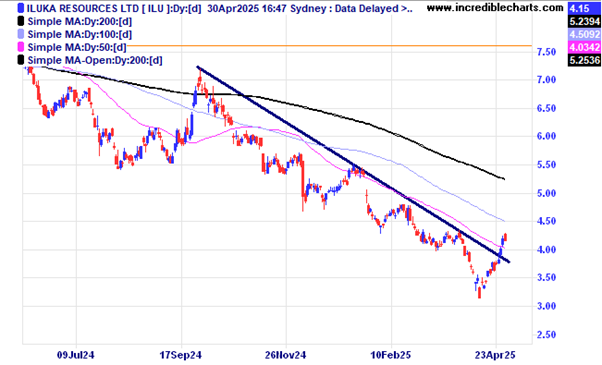Click the magenta 50-day MA color swatch
Image resolution: width=602 pixels, height=365 pixels.
tap(21, 47)
